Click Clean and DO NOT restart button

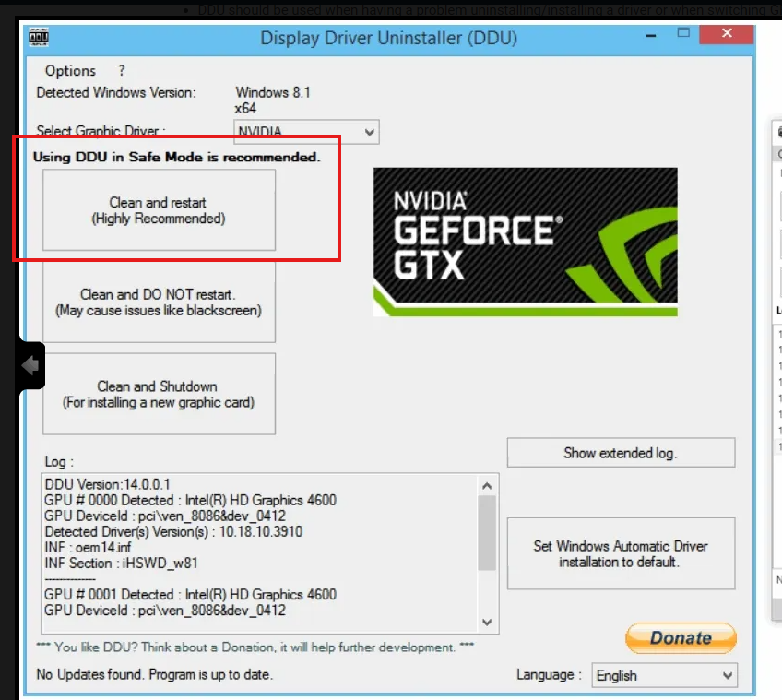(x=160, y=303)
